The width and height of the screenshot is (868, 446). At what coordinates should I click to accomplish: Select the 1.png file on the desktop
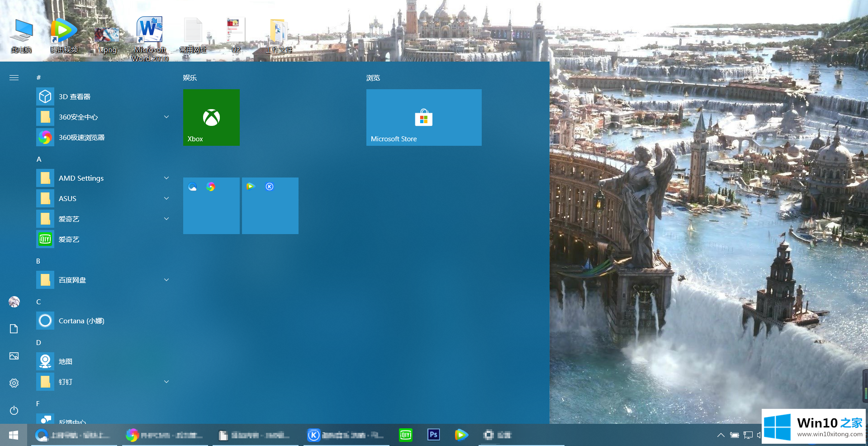point(107,40)
